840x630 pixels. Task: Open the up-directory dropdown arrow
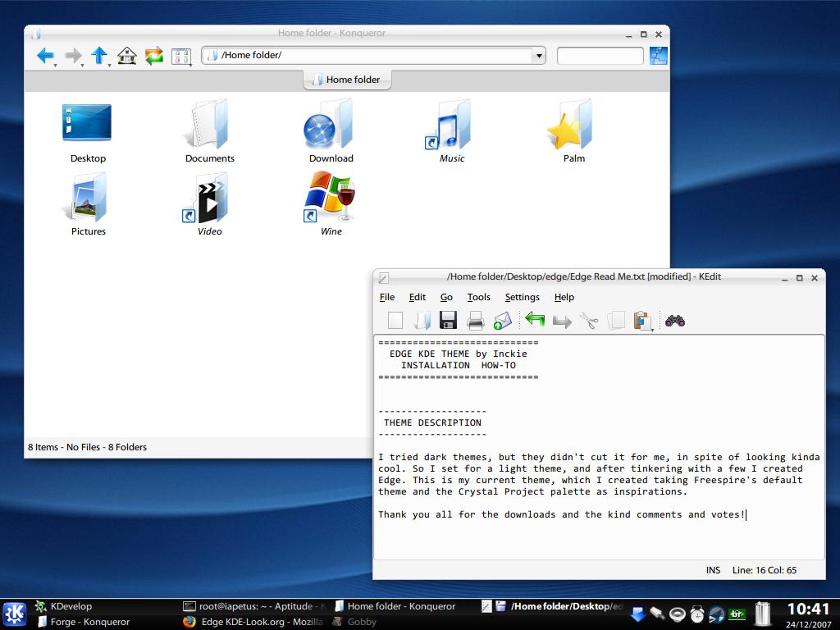[x=109, y=66]
